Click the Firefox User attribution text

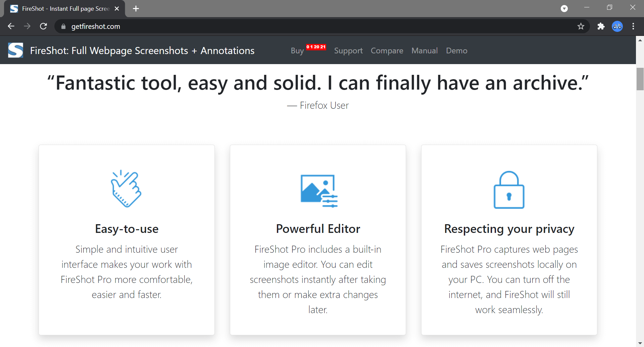pos(318,105)
